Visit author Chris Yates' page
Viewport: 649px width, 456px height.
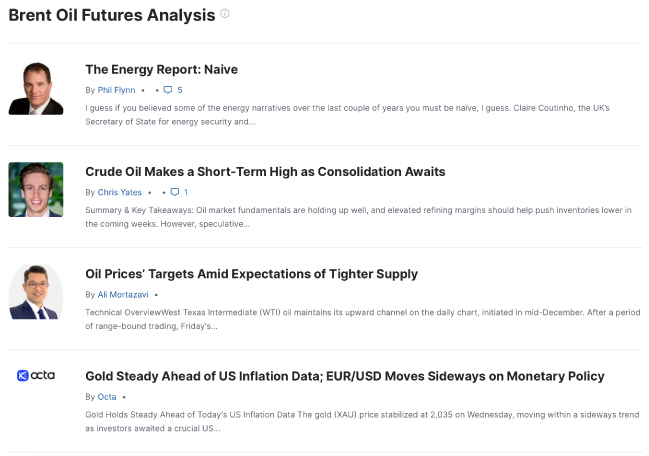click(120, 192)
